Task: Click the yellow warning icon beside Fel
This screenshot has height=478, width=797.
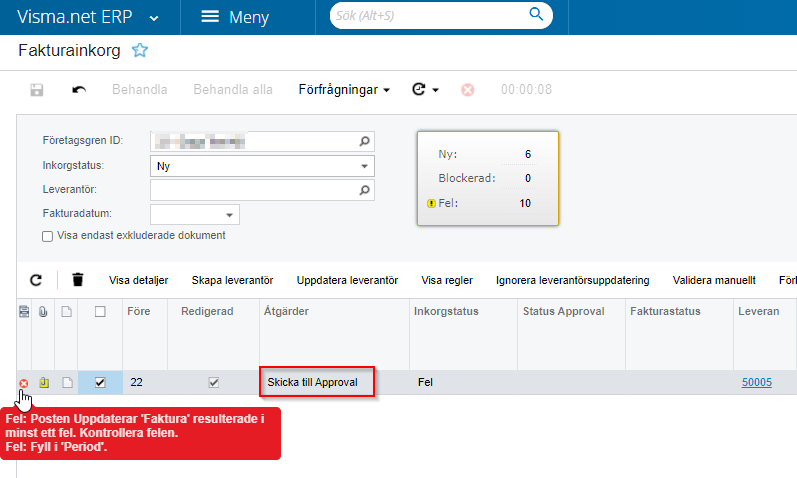Action: [431, 203]
